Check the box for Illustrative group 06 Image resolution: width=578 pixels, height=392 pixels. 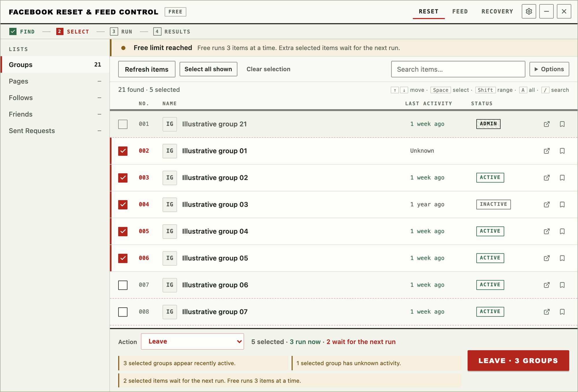123,285
